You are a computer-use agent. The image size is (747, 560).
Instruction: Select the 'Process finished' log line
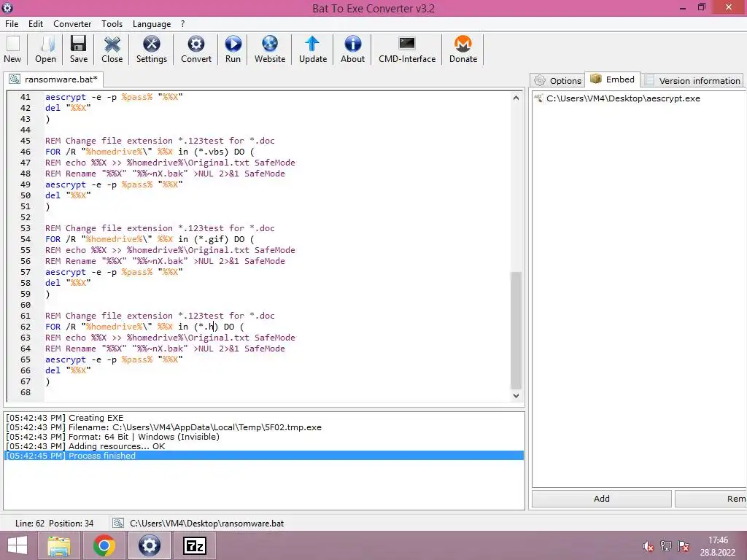click(x=264, y=456)
